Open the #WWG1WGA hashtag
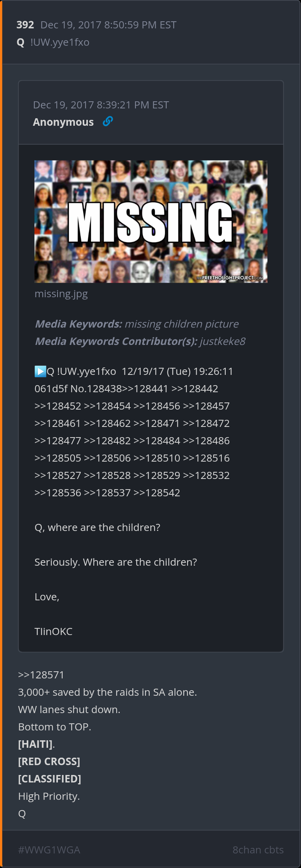301x868 pixels. click(49, 849)
